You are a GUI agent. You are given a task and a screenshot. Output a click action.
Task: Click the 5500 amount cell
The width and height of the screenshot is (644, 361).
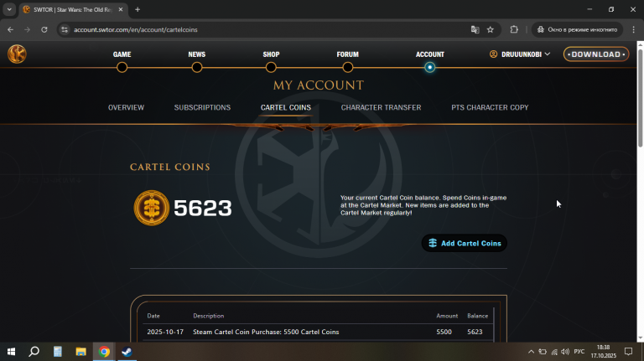coord(444,332)
